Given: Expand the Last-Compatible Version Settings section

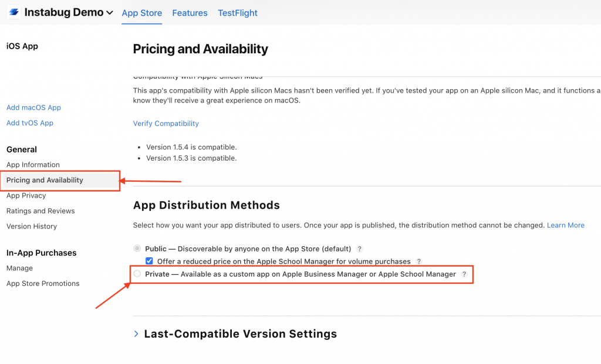Looking at the screenshot, I should coord(136,334).
